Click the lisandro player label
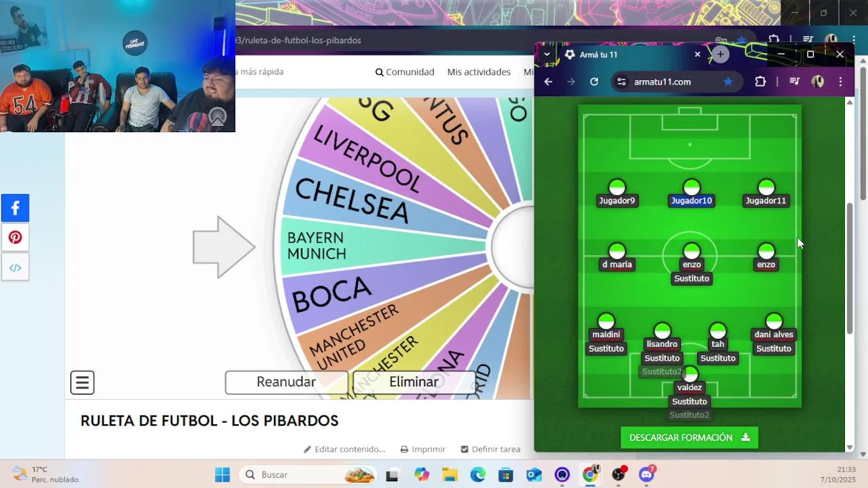 (x=662, y=344)
